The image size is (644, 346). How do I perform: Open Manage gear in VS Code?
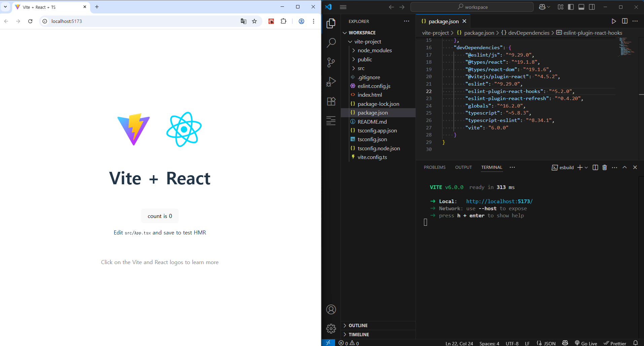coord(331,328)
